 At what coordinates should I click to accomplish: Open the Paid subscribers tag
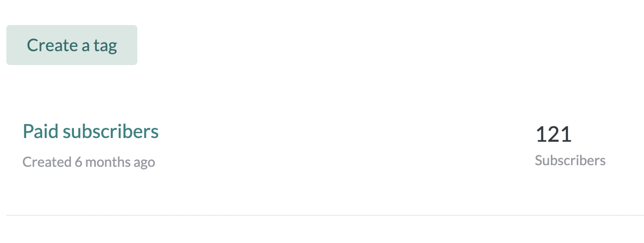coord(90,131)
